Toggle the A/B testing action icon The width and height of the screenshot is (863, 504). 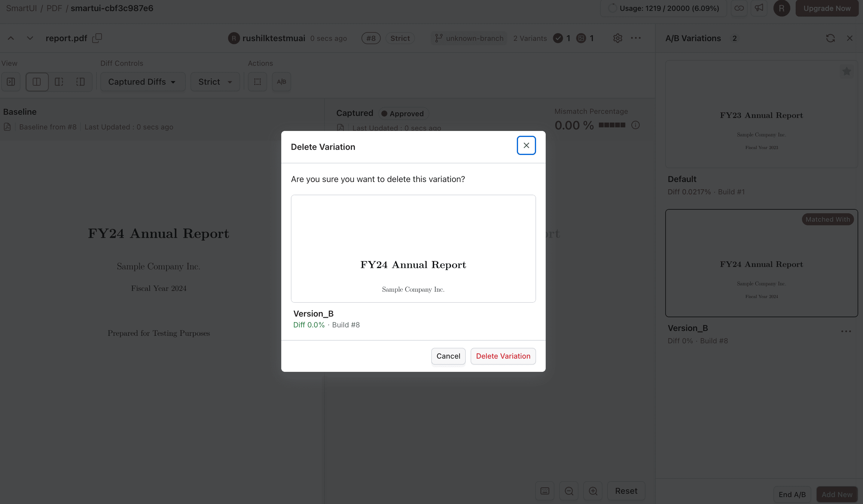pos(282,81)
